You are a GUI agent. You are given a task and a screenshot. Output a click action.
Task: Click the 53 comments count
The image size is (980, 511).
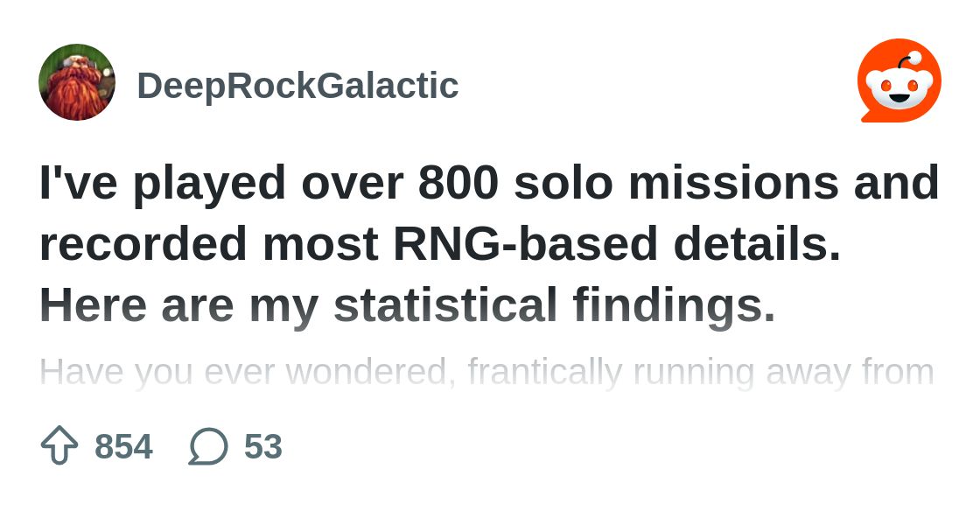(263, 446)
